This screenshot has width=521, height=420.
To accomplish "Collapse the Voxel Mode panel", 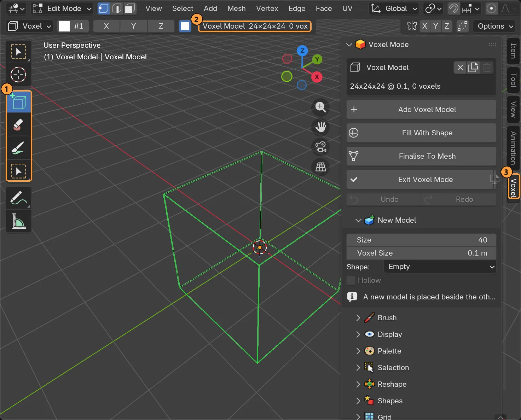I will pos(349,45).
